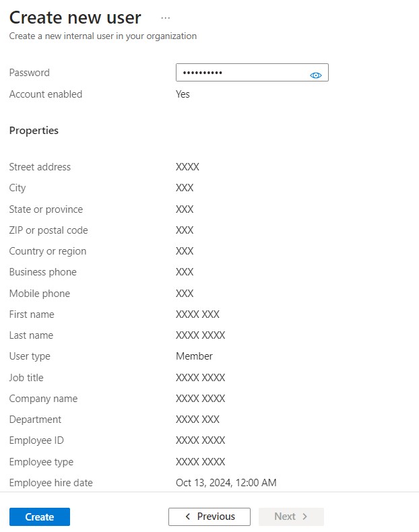This screenshot has height=532, width=419.
Task: Click the Department field value
Action: tap(197, 420)
